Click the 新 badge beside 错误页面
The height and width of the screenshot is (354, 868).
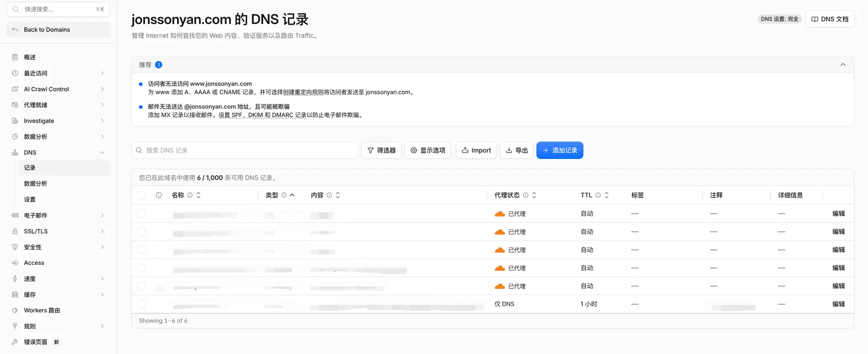click(57, 342)
